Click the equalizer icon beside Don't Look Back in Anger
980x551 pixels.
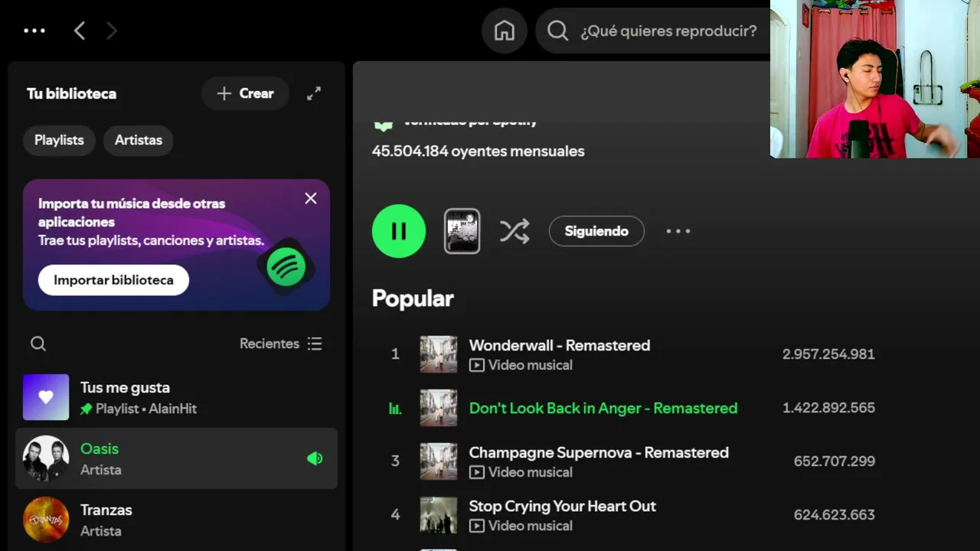coord(395,409)
